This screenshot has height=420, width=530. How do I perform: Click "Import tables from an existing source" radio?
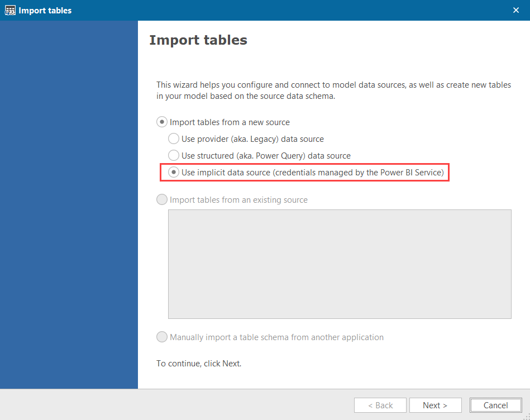click(x=162, y=199)
